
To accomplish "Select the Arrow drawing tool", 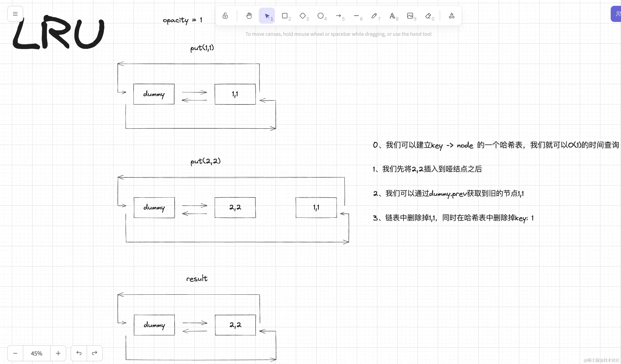I will tap(338, 16).
